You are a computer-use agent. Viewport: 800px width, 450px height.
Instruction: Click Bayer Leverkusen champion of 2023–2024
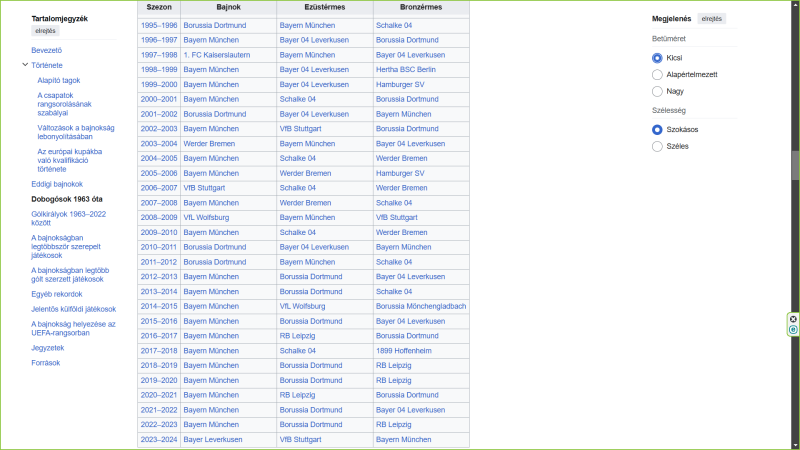pyautogui.click(x=213, y=439)
